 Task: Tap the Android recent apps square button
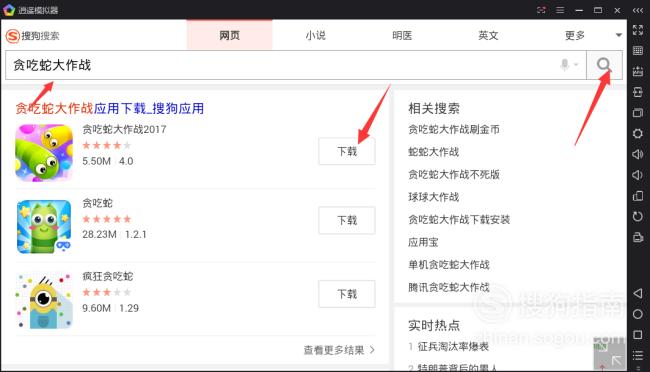point(638,334)
